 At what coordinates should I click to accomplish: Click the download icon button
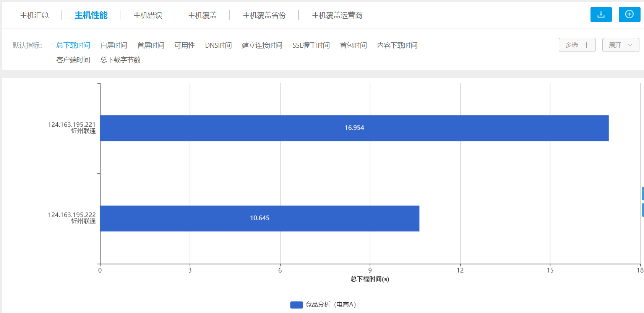click(x=601, y=15)
